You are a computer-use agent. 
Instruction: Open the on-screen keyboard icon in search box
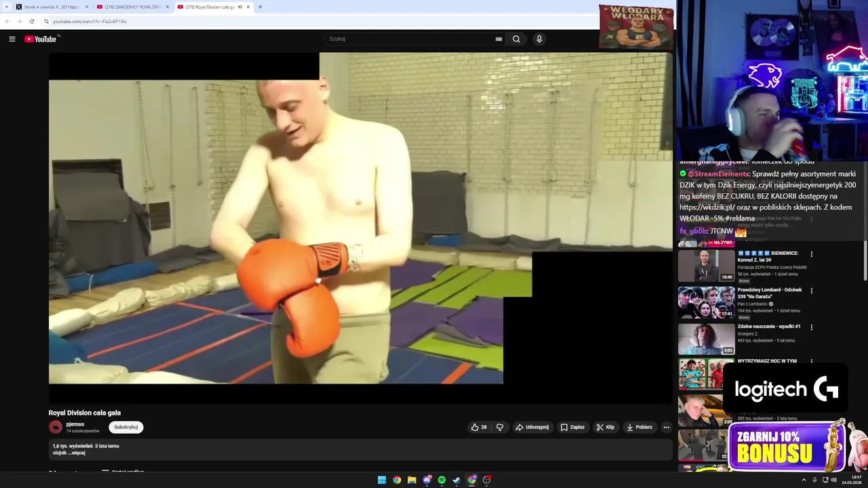(498, 39)
